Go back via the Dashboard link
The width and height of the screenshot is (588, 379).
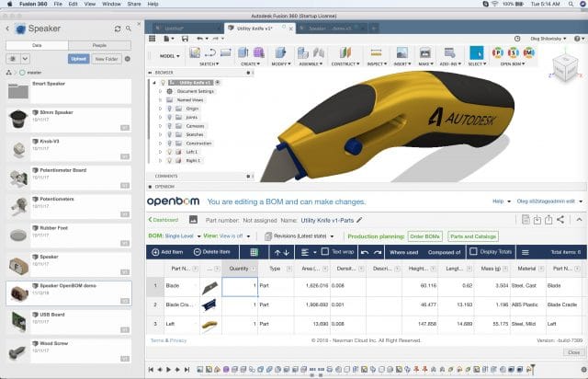tap(164, 220)
